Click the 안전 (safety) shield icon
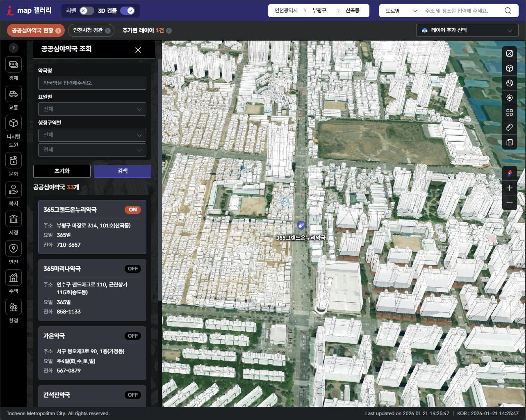Screen dimensions: 526x420 pyautogui.click(x=14, y=248)
